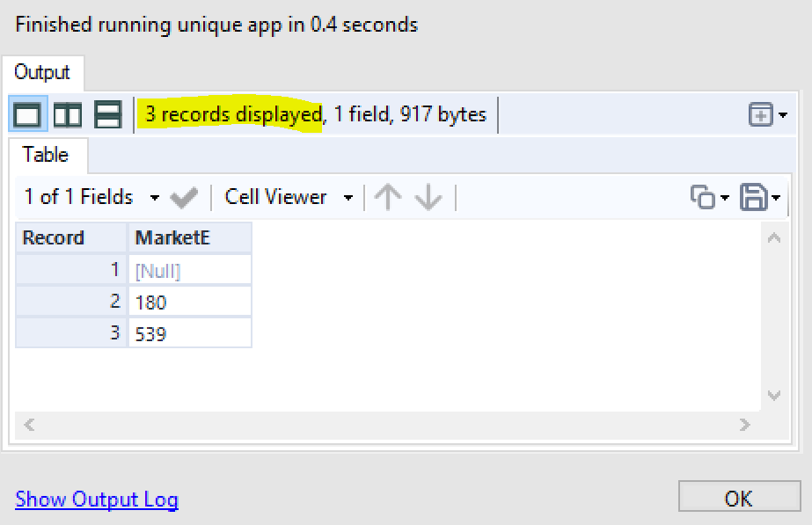Click the save results icon
The height and width of the screenshot is (525, 812).
753,198
